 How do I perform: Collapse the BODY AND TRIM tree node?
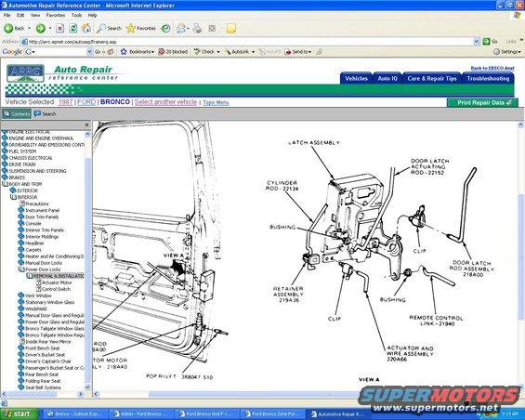tap(5, 184)
